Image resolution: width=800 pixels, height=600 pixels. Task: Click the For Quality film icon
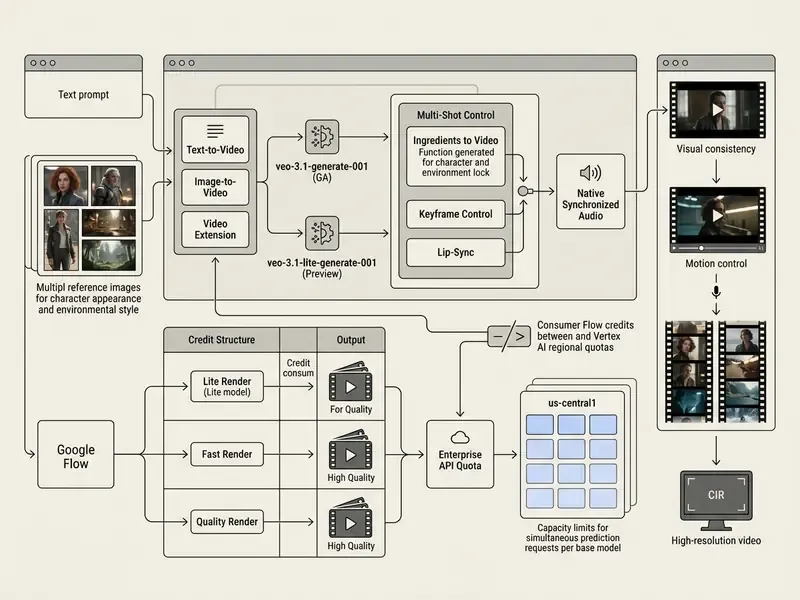[x=351, y=382]
